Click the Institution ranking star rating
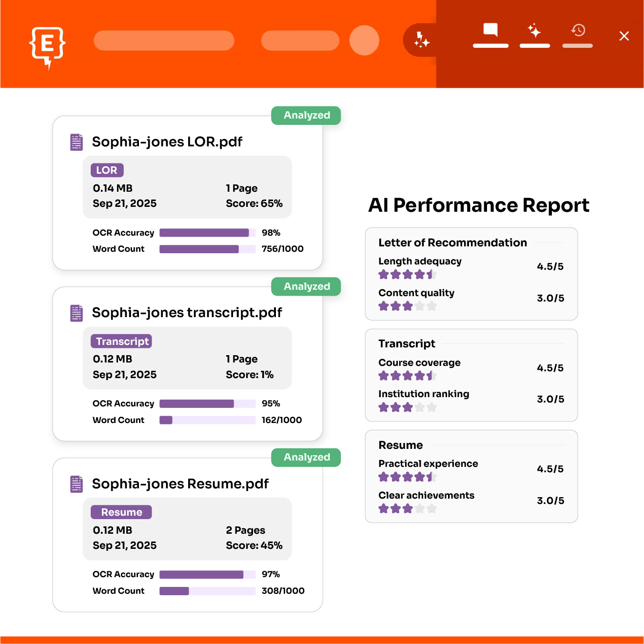Screen dimensions: 644x644 (x=407, y=407)
